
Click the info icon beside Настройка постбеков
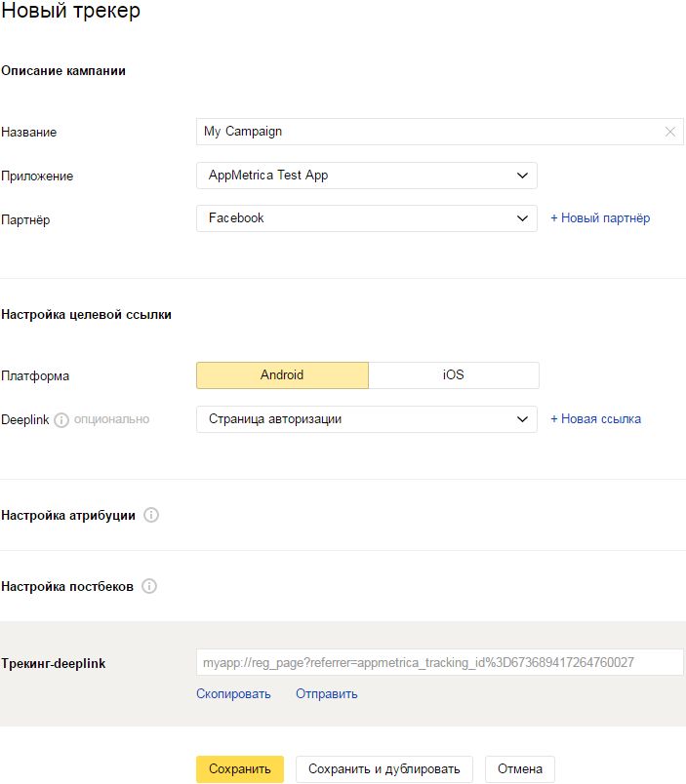pos(148,586)
